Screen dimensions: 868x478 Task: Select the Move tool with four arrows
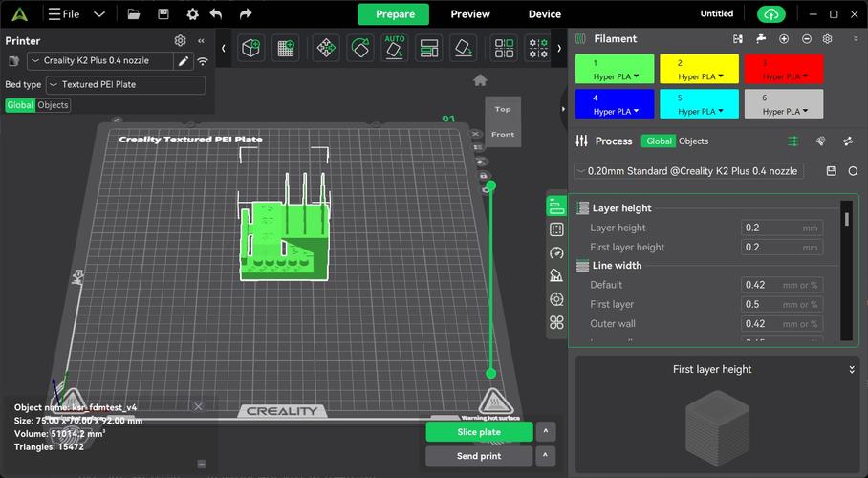coord(325,48)
